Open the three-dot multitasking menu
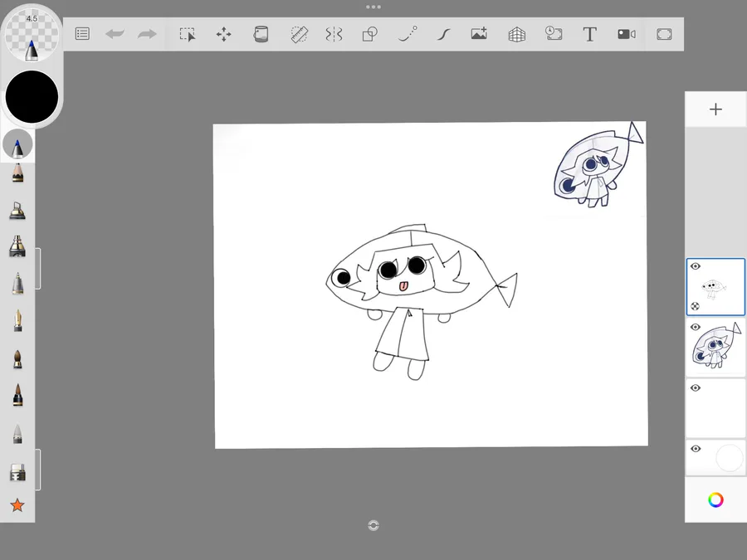The image size is (747, 560). (373, 7)
